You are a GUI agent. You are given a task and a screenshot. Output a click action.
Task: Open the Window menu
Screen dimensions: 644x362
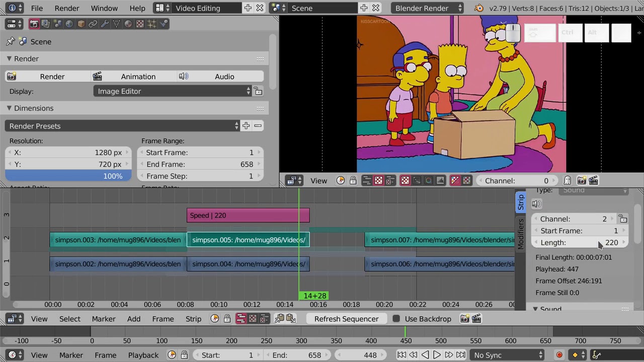click(104, 8)
